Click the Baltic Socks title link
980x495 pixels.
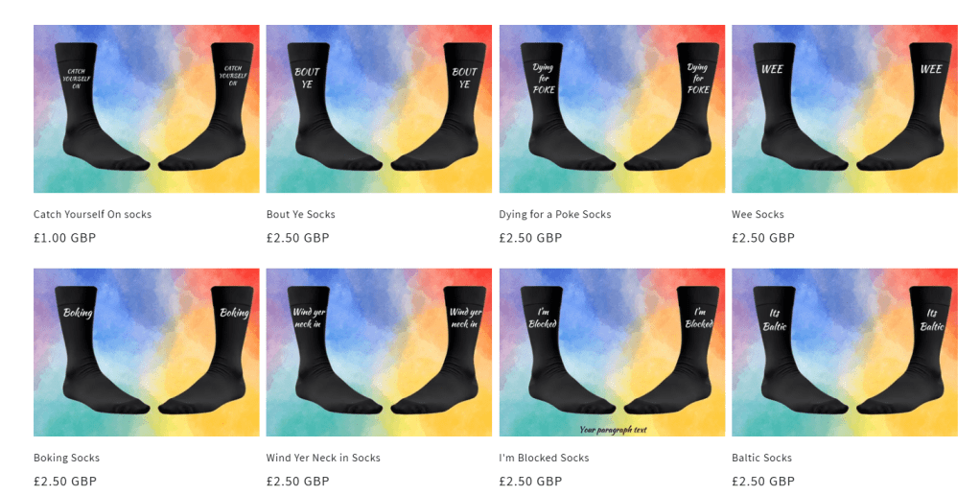762,459
